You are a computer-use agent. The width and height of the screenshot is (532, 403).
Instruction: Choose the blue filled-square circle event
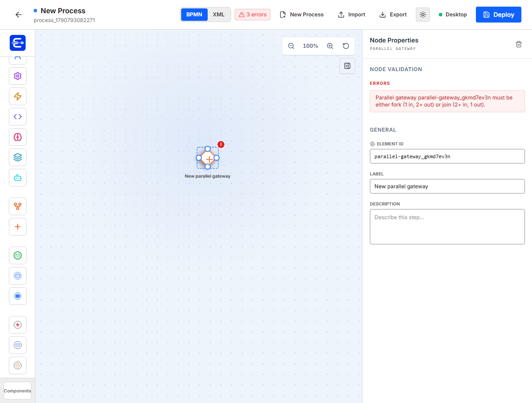(x=18, y=296)
